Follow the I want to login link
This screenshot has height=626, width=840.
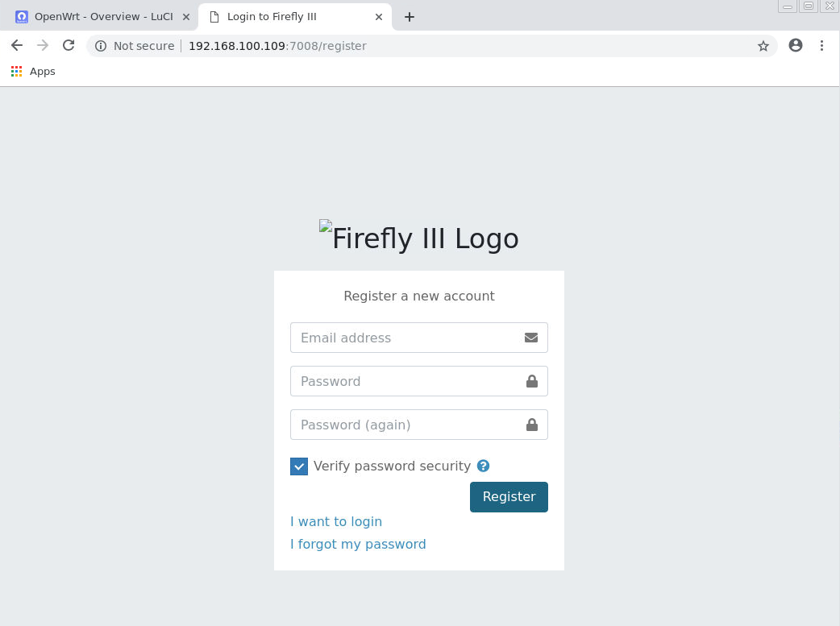[x=335, y=521]
